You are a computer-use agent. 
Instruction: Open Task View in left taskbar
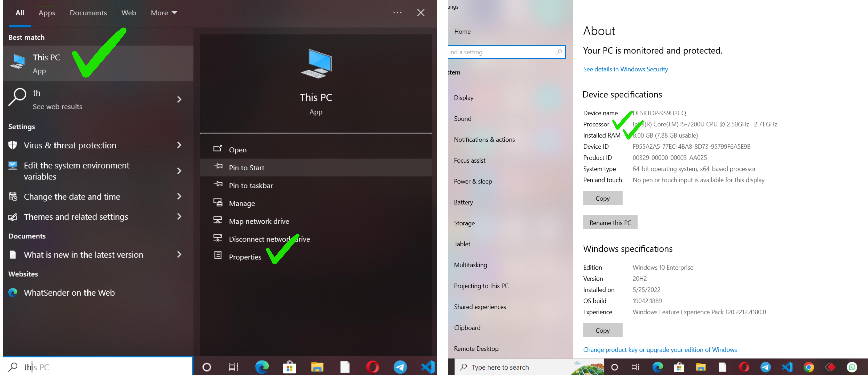coord(234,367)
